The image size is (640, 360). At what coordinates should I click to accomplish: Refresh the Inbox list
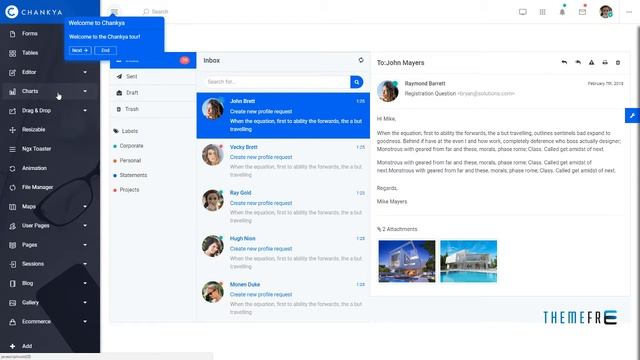361,60
